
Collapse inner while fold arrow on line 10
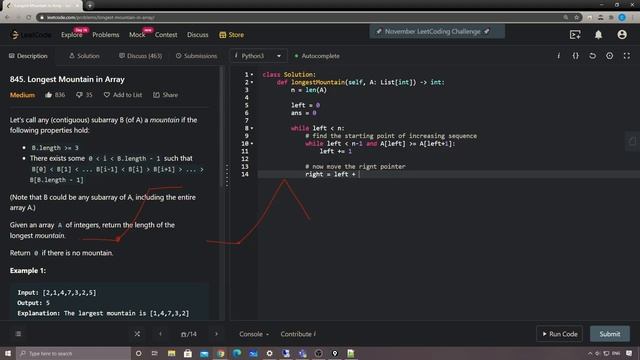252,144
